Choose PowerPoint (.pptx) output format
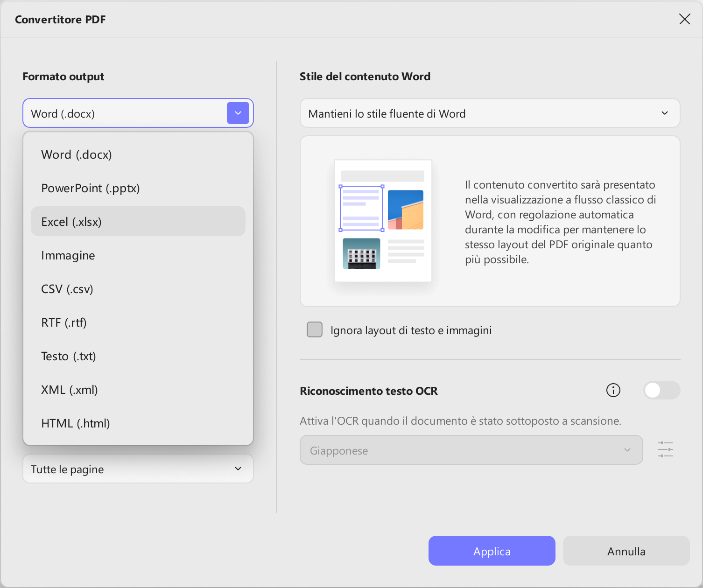 pos(138,188)
